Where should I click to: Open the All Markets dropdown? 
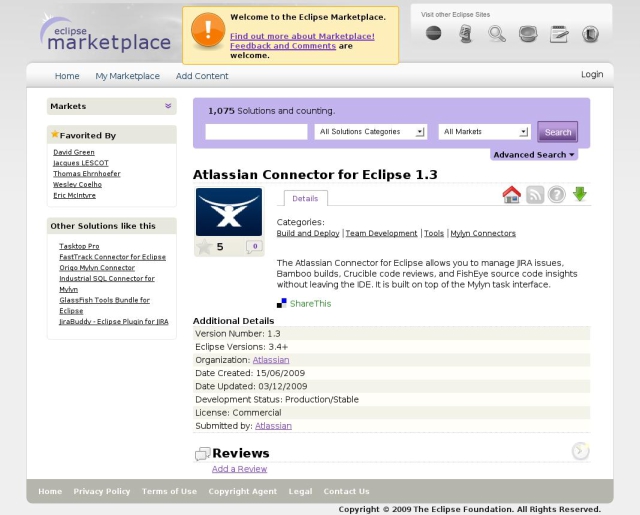(x=484, y=132)
